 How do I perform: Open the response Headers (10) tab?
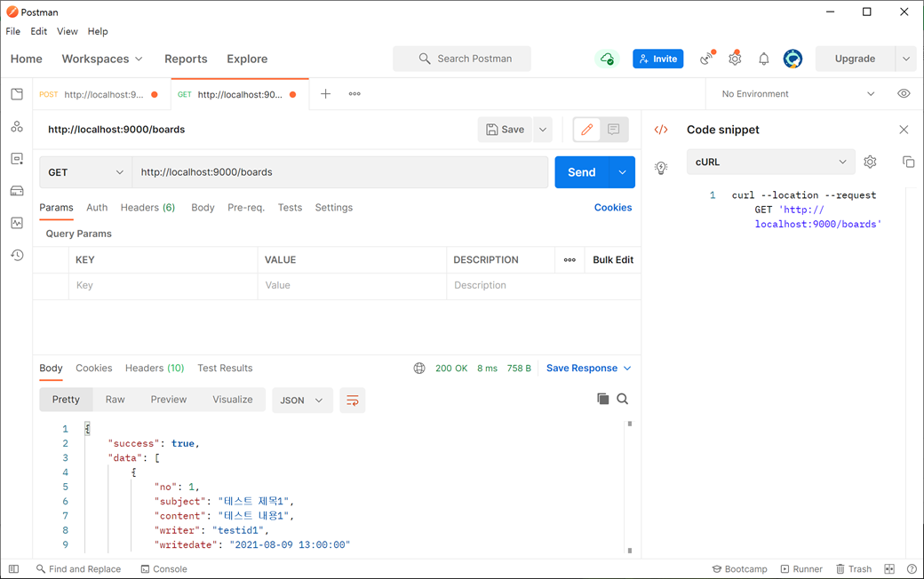click(155, 369)
